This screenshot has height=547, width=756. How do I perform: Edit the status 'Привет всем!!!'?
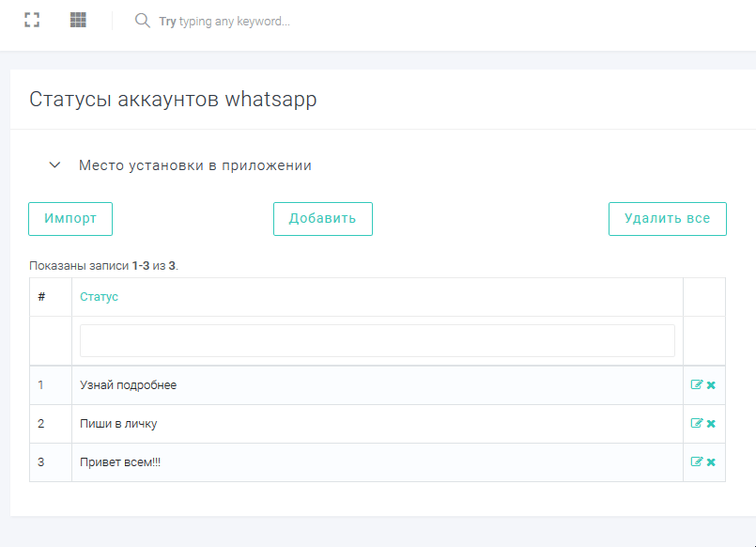696,461
